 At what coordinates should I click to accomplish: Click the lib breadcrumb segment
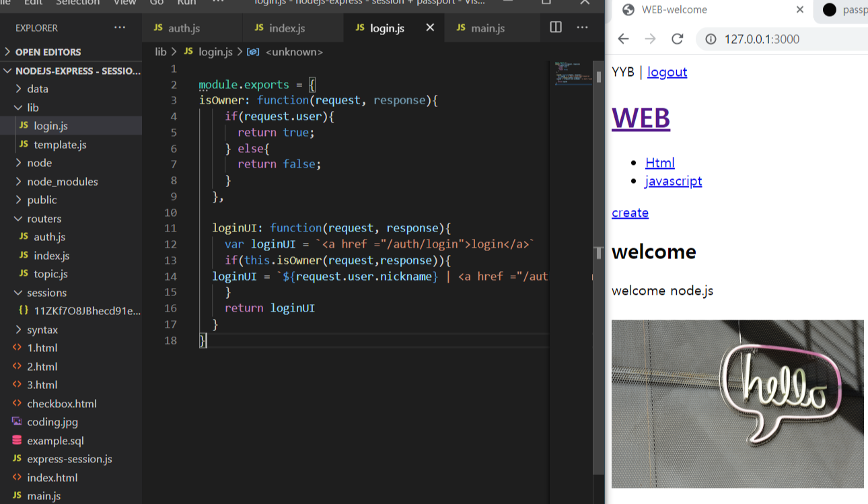point(161,52)
